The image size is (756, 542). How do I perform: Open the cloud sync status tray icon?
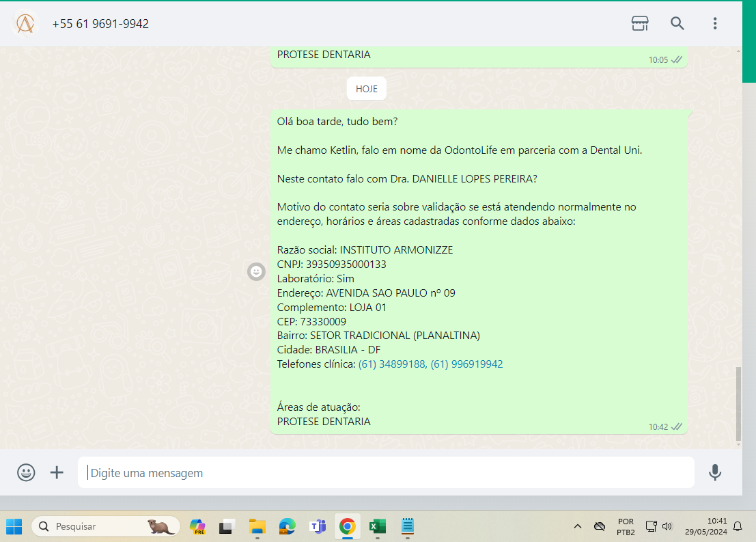[x=600, y=526]
